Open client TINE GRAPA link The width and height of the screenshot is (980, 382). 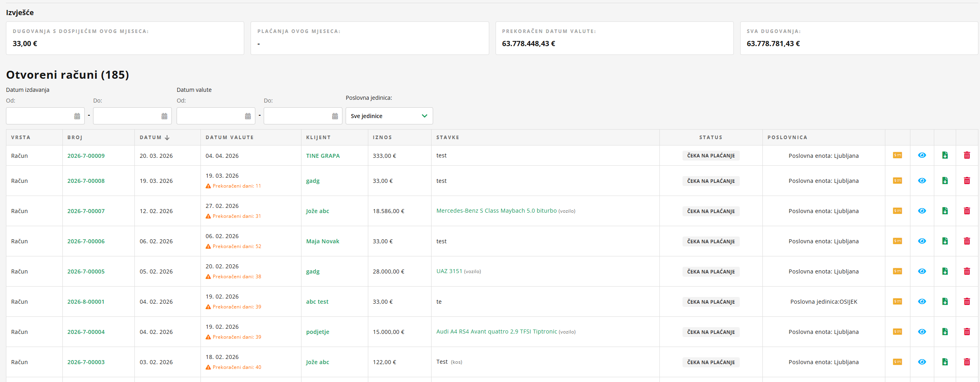pos(323,156)
